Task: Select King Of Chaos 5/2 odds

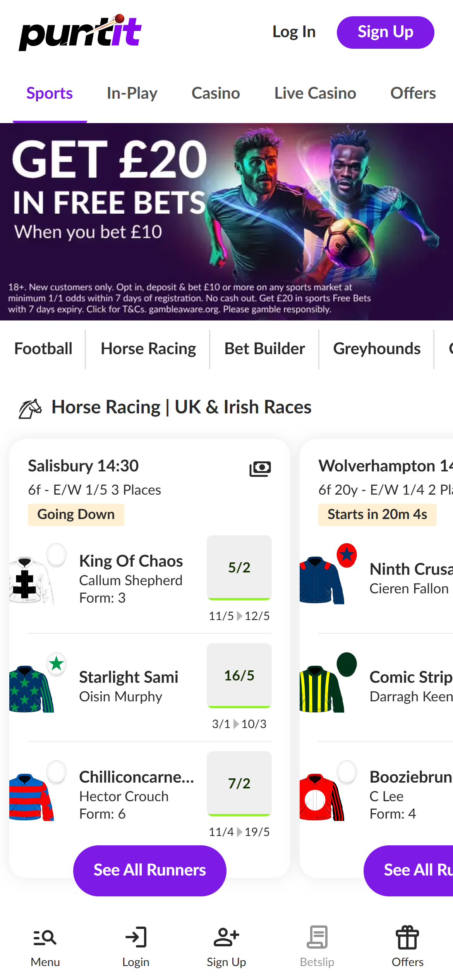Action: [239, 567]
